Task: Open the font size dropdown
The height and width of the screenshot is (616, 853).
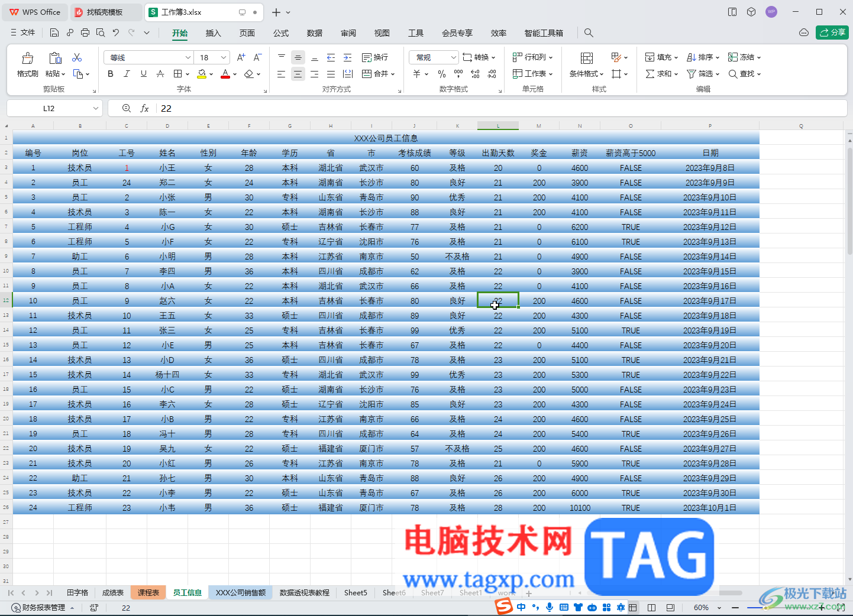Action: tap(224, 57)
